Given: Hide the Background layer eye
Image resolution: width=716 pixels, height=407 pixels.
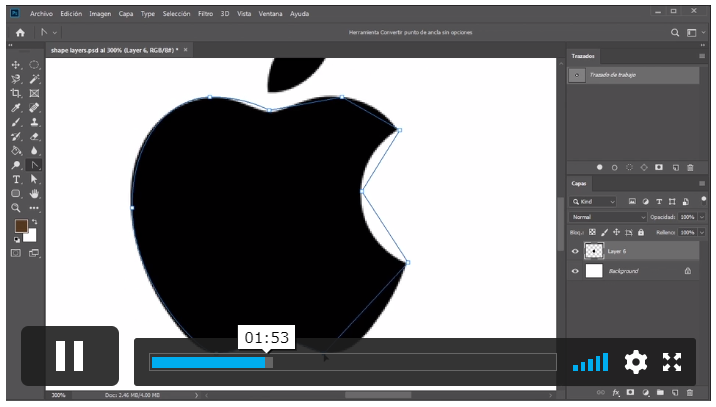Looking at the screenshot, I should pyautogui.click(x=575, y=271).
